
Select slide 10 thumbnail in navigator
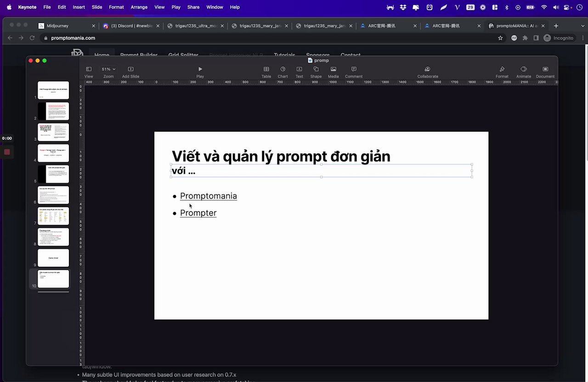pos(53,279)
